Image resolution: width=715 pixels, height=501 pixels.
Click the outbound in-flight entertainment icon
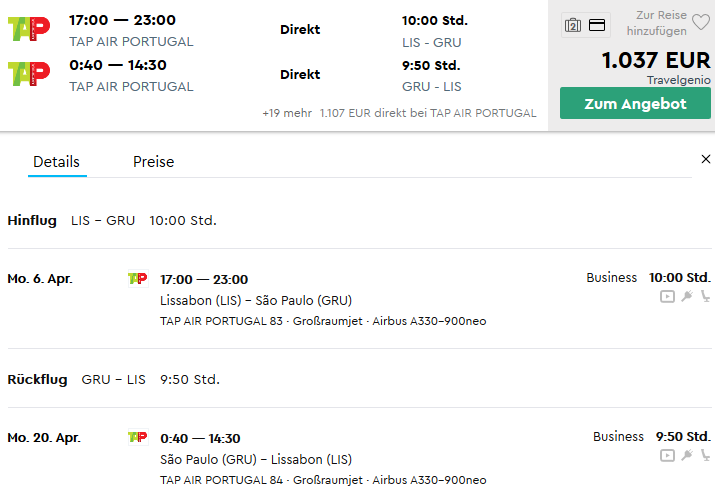click(667, 297)
